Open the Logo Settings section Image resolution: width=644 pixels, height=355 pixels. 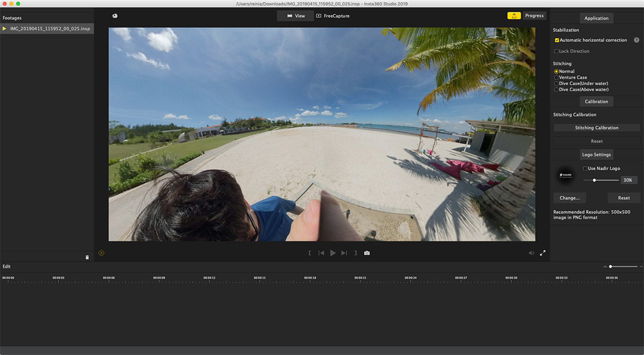tap(596, 155)
